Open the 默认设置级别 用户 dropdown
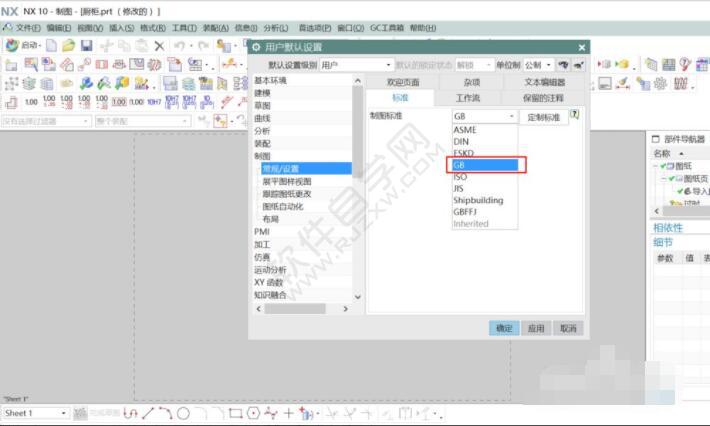 pos(356,65)
